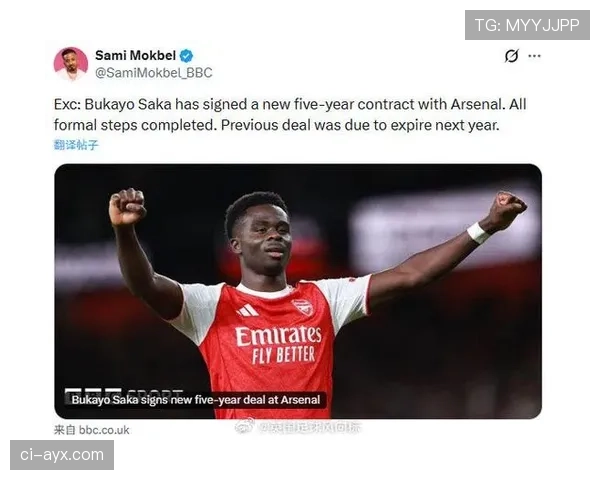600x480 pixels.
Task: Select the tweet text about Bukayo Saka
Action: click(x=290, y=114)
